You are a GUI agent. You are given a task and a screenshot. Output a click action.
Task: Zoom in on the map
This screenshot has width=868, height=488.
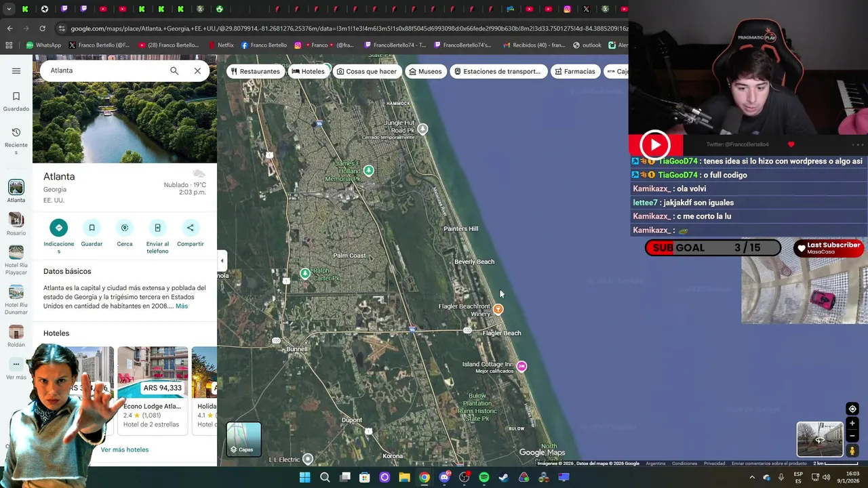[852, 424]
